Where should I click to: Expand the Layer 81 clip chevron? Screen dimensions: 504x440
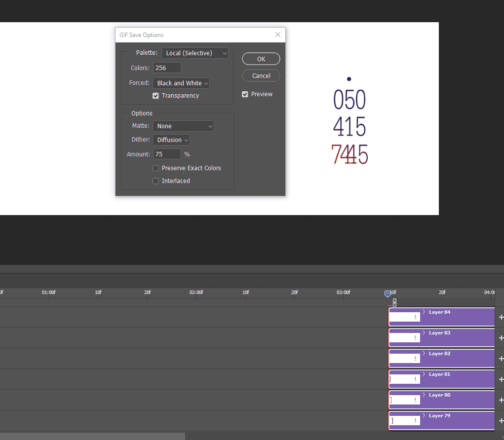(424, 374)
